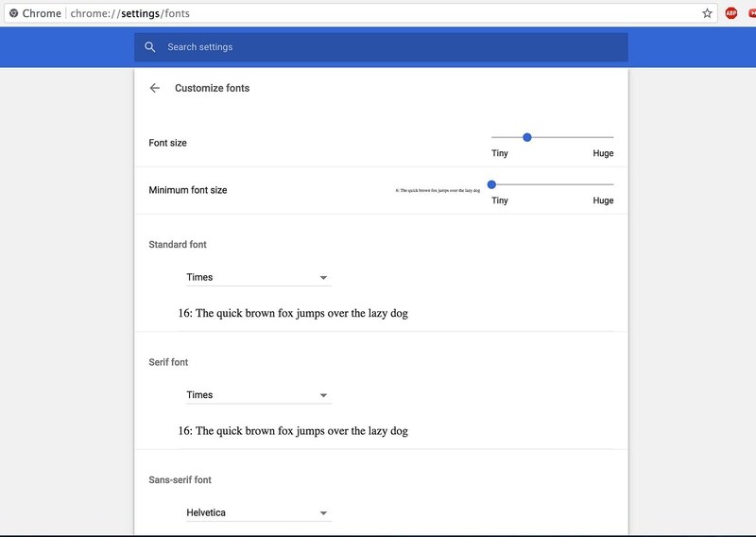This screenshot has height=537, width=756.
Task: Click the Font size label
Action: click(167, 143)
